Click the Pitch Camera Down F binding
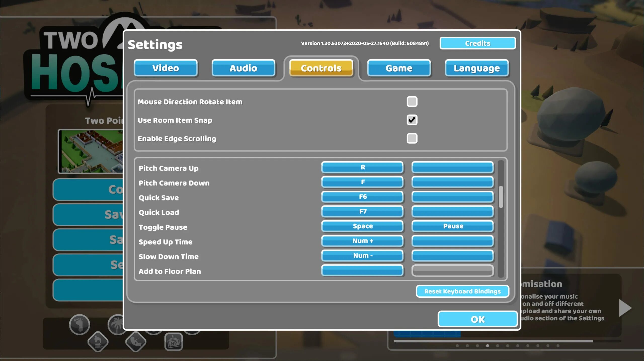 click(x=362, y=182)
